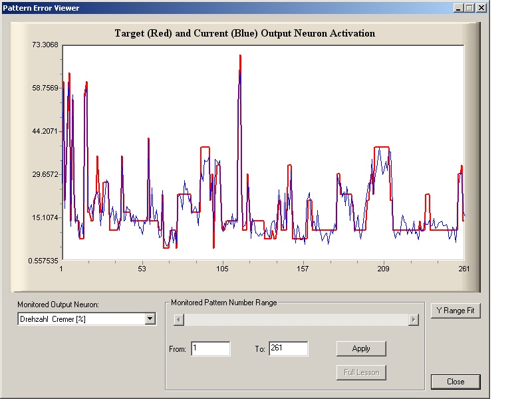
Task: Click the disabled Full Lesson button
Action: pyautogui.click(x=361, y=372)
